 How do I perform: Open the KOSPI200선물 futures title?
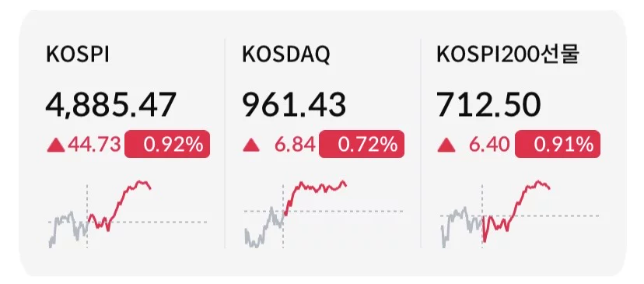(x=508, y=55)
